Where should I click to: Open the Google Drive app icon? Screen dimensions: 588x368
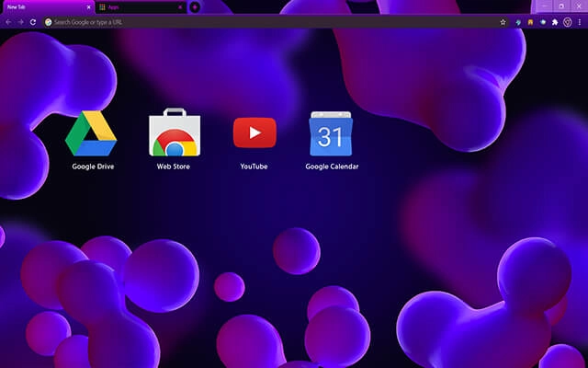point(91,133)
